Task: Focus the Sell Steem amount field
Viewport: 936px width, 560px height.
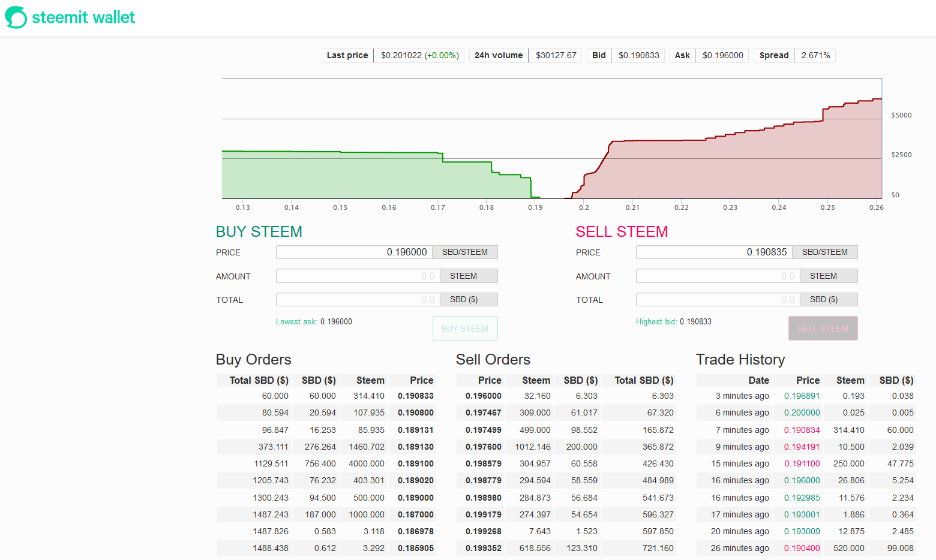Action: coord(718,276)
